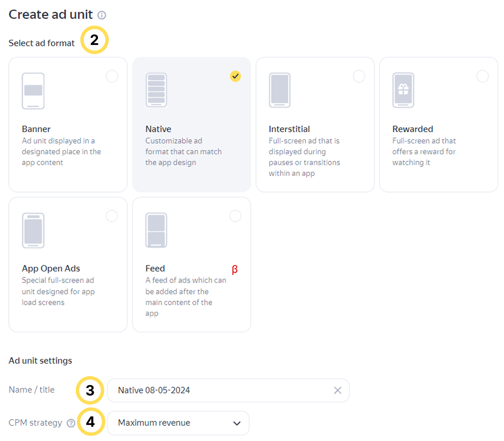Click the Interstitial full-screen phone icon
The height and width of the screenshot is (441, 504).
pos(280,90)
